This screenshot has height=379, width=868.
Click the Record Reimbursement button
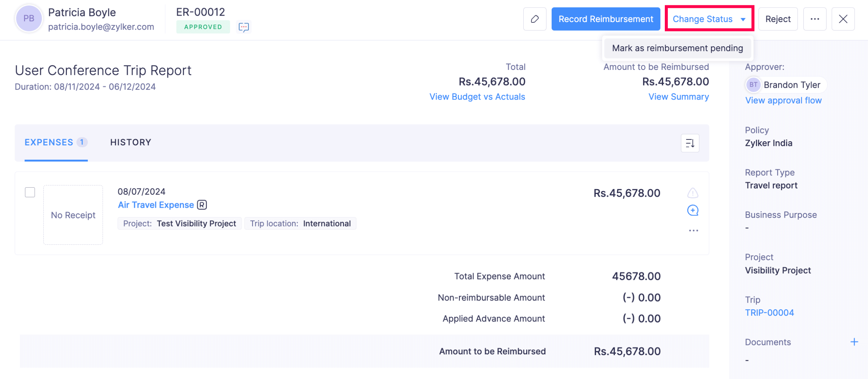click(x=605, y=19)
